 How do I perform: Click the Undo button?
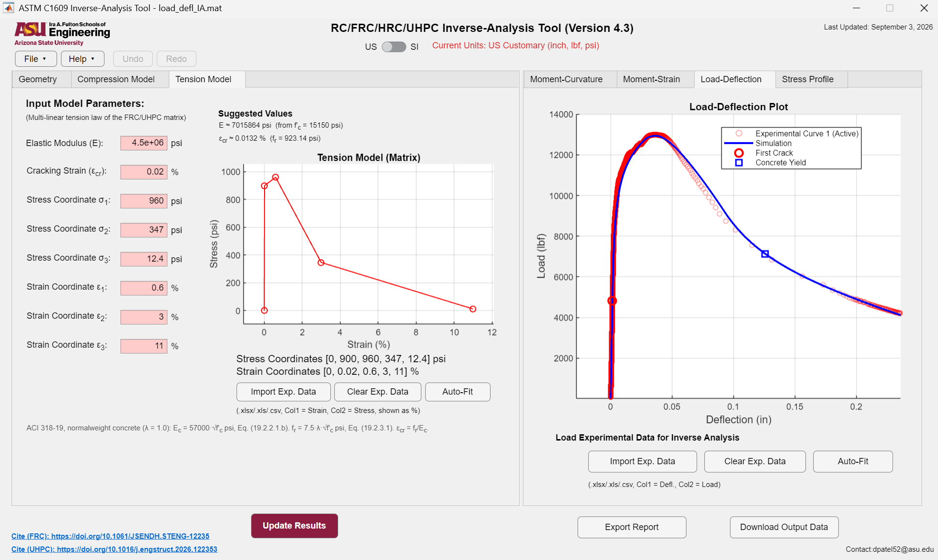pyautogui.click(x=133, y=59)
